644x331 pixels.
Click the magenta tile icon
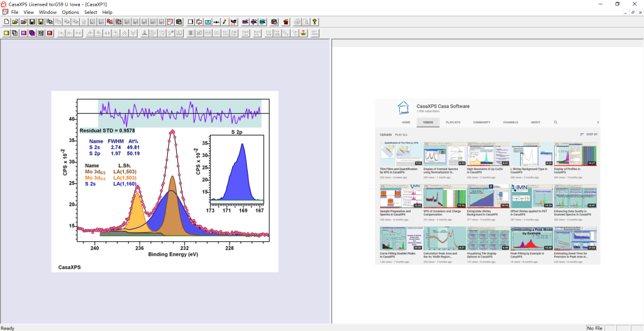click(x=24, y=33)
